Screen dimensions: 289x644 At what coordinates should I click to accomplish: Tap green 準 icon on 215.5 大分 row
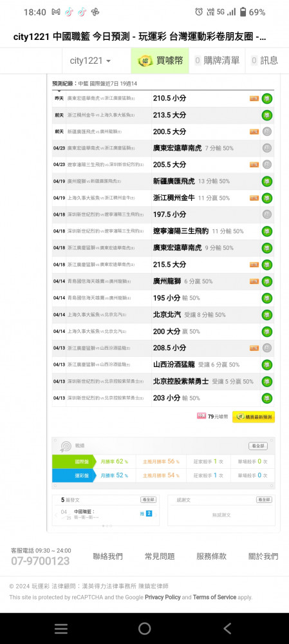267,265
